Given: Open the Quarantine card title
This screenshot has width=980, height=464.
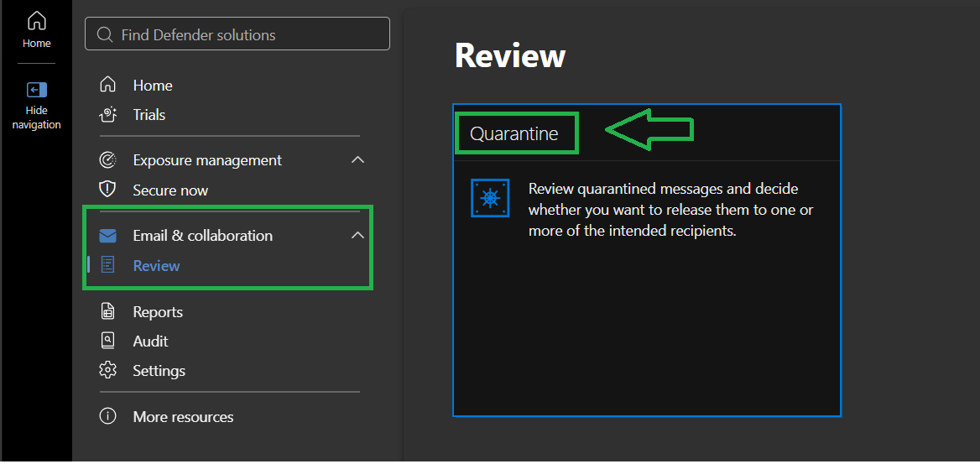Looking at the screenshot, I should (513, 133).
